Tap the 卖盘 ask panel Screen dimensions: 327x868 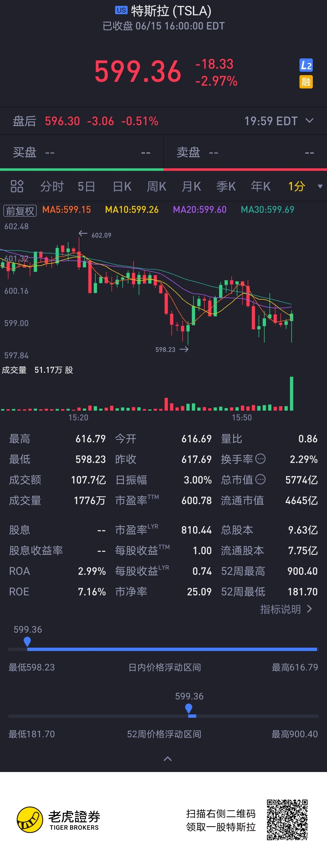click(x=245, y=152)
